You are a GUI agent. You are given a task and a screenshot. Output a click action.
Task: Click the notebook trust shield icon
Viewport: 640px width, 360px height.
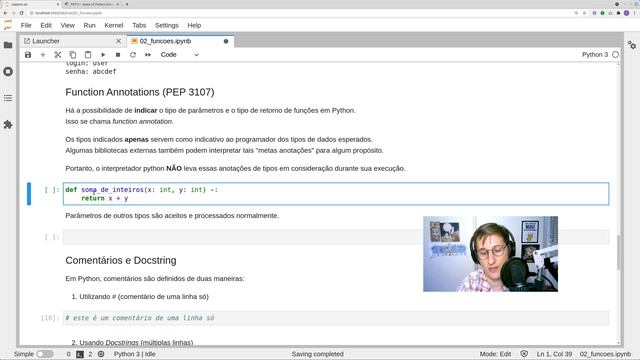[524, 354]
